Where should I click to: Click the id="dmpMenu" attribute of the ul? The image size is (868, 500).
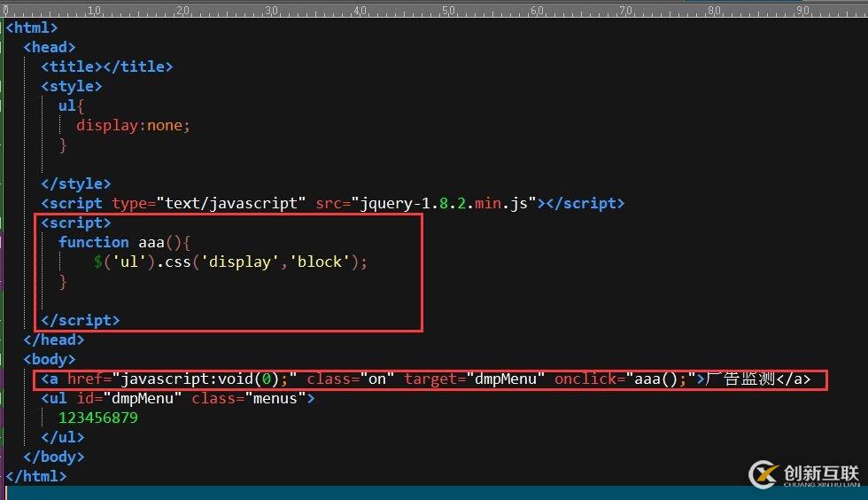tap(129, 399)
